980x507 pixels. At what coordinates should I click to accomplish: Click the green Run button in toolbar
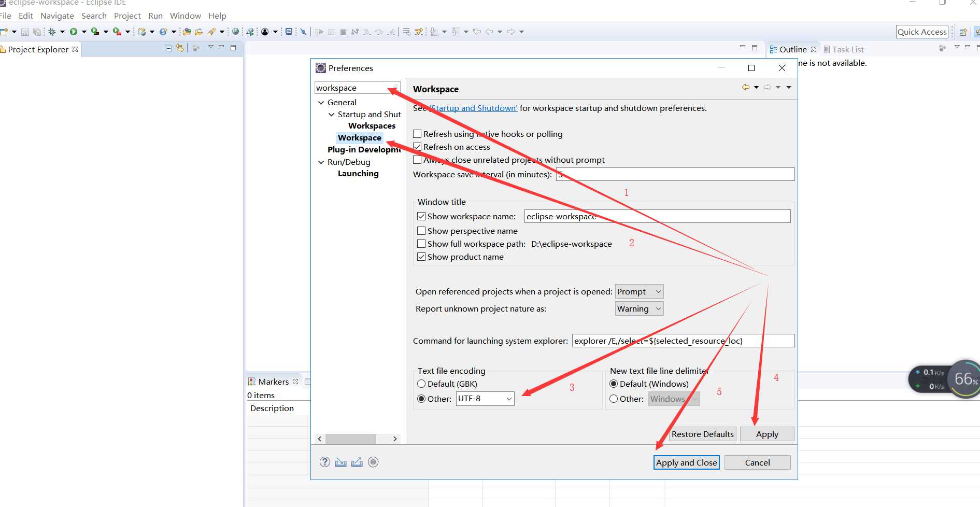click(73, 32)
